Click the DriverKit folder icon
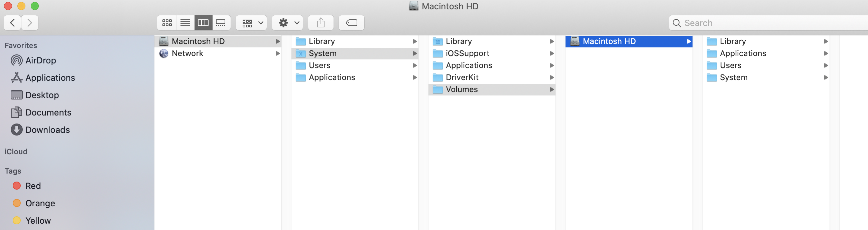This screenshot has height=230, width=868. coord(438,77)
